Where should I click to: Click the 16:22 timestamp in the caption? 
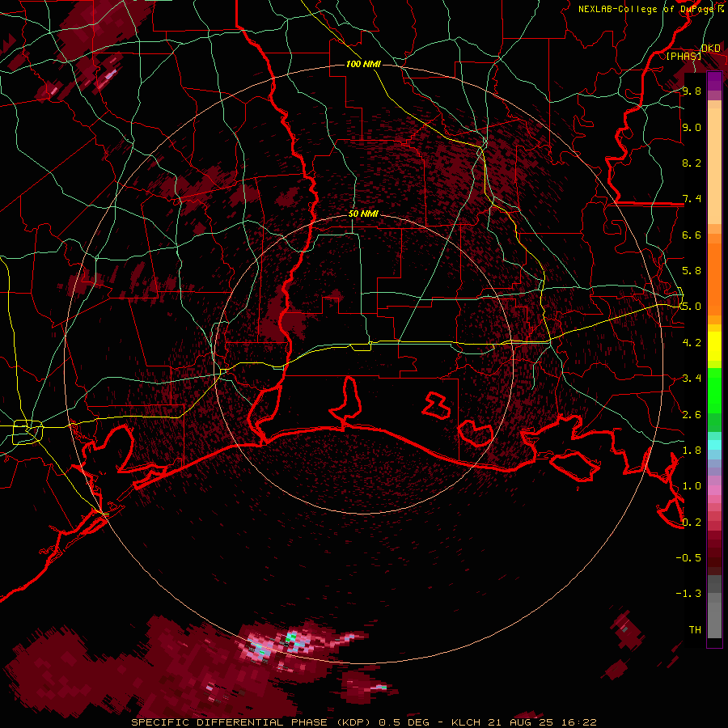coord(578,722)
